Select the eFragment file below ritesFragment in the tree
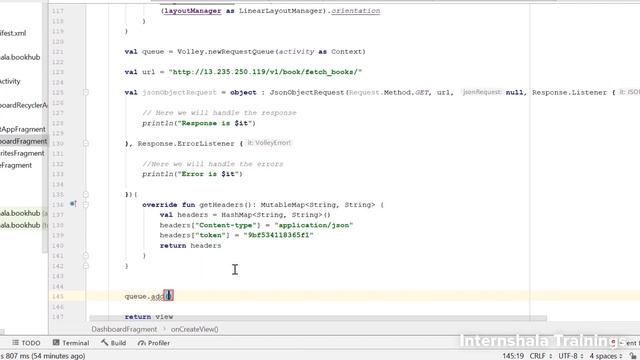This screenshot has height=360, width=640. click(x=16, y=165)
